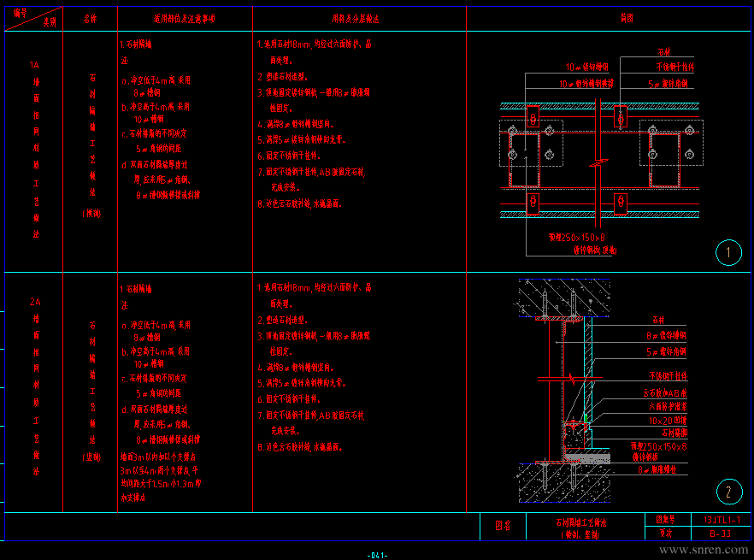Click step '6.固定不锈钢干挂件' in row 2A
The width and height of the screenshot is (754, 560).
(x=289, y=399)
